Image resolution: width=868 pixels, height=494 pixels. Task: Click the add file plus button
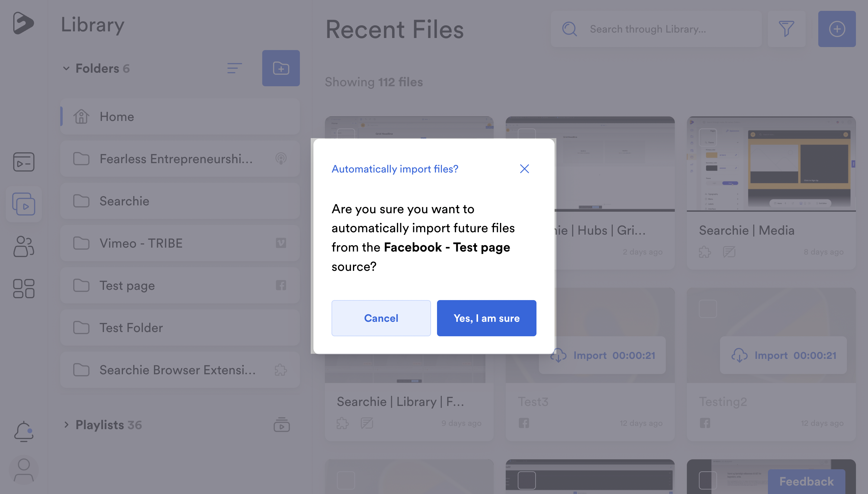click(x=837, y=29)
